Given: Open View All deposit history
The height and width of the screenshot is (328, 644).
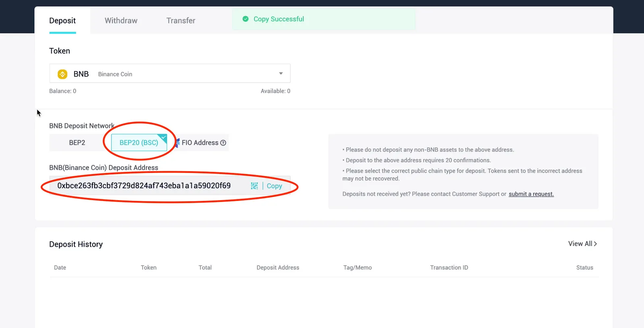Looking at the screenshot, I should click(x=582, y=244).
